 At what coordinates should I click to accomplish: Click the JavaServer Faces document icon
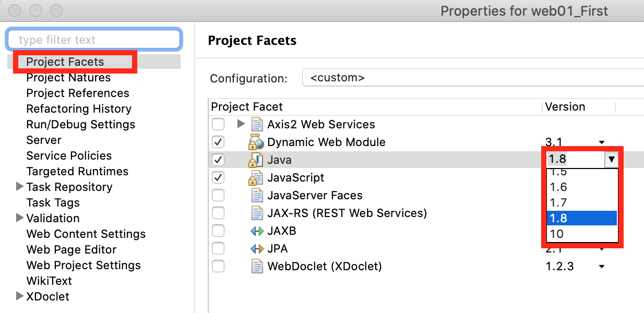click(x=257, y=196)
